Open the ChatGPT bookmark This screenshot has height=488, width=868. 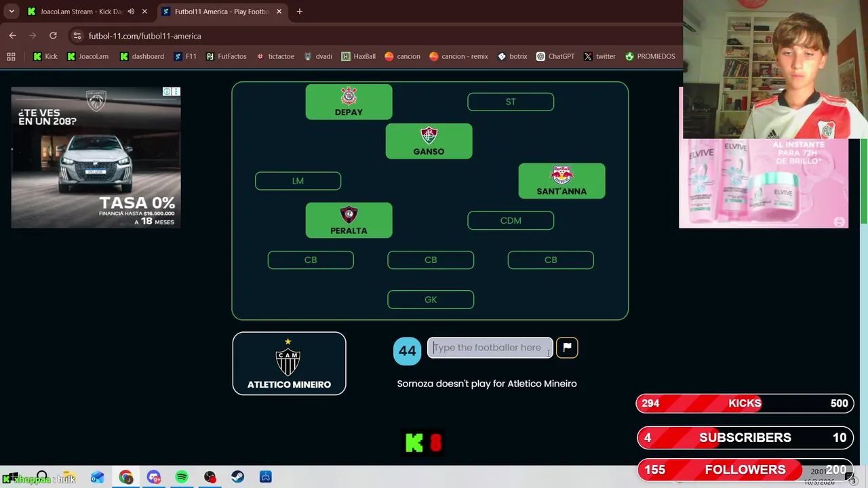[x=555, y=56]
